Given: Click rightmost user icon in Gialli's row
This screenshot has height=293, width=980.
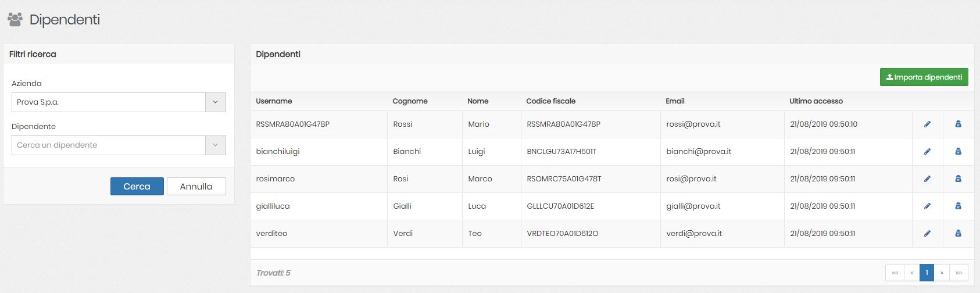Looking at the screenshot, I should click(958, 206).
